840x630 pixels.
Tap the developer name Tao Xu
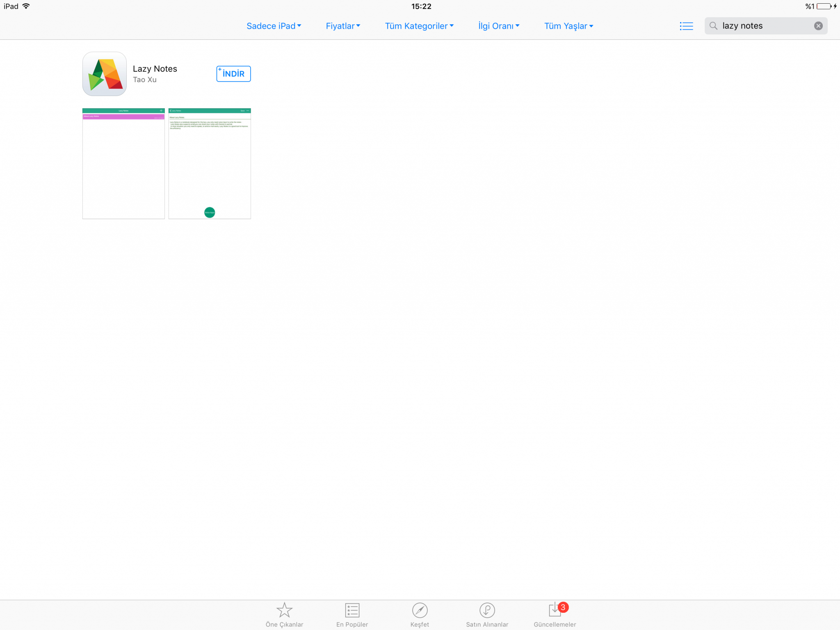click(145, 80)
